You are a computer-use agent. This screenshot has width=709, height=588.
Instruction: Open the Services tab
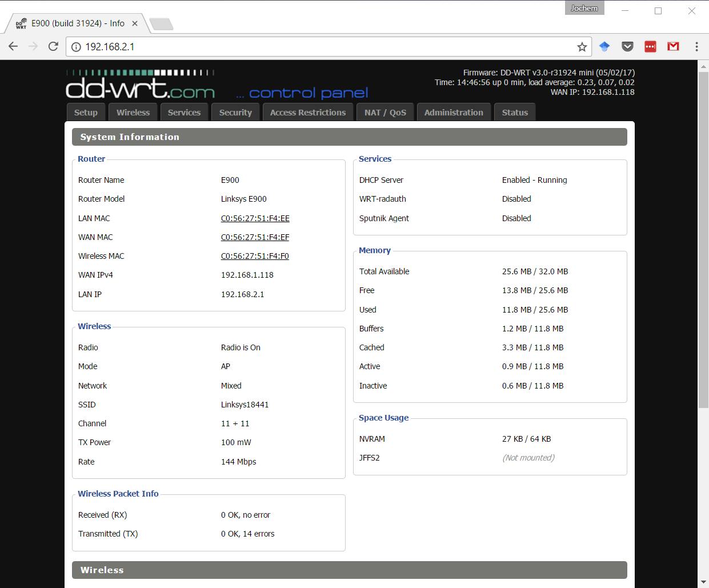coord(184,112)
